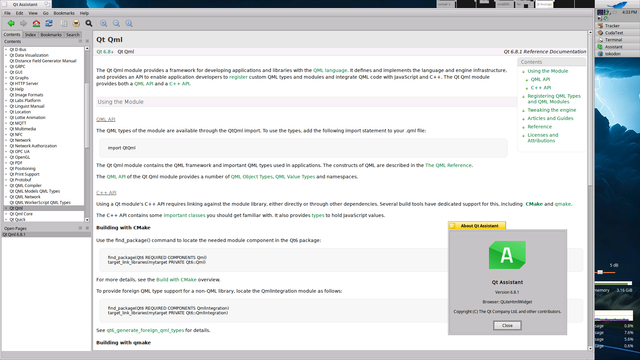Zoom in using the toolbar icon

[104, 23]
